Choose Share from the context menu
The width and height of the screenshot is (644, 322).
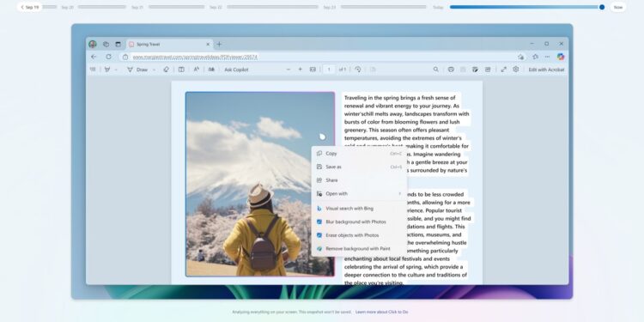[359, 180]
